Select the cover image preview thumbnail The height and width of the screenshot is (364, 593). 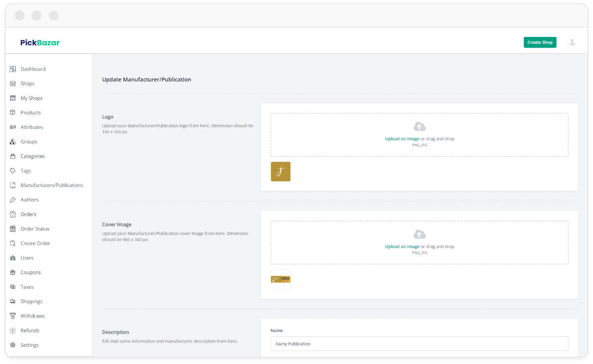tap(280, 279)
